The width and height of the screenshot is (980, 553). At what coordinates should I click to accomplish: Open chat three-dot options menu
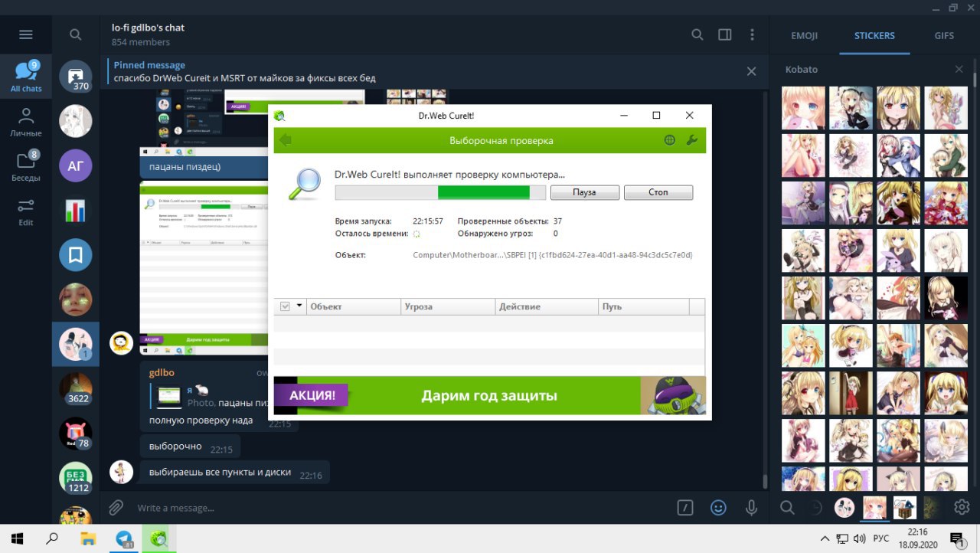(x=753, y=34)
